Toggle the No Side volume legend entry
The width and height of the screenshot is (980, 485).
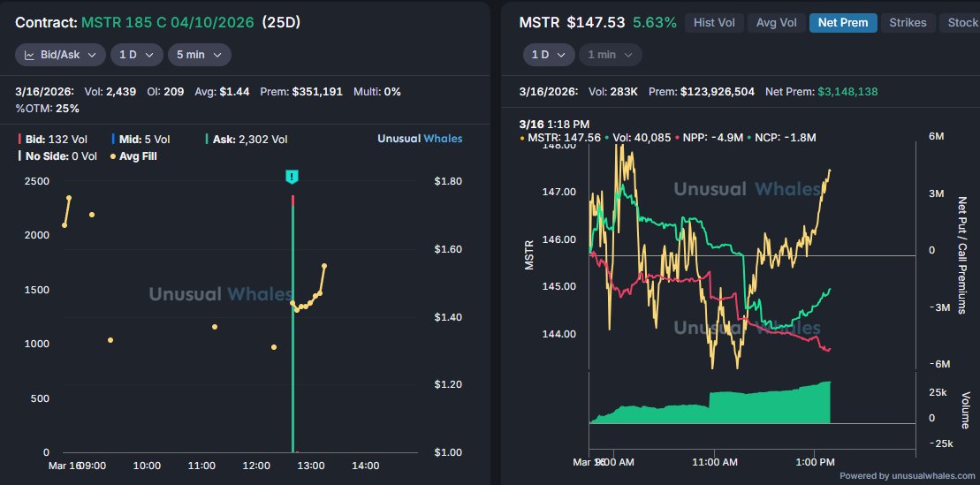point(57,156)
